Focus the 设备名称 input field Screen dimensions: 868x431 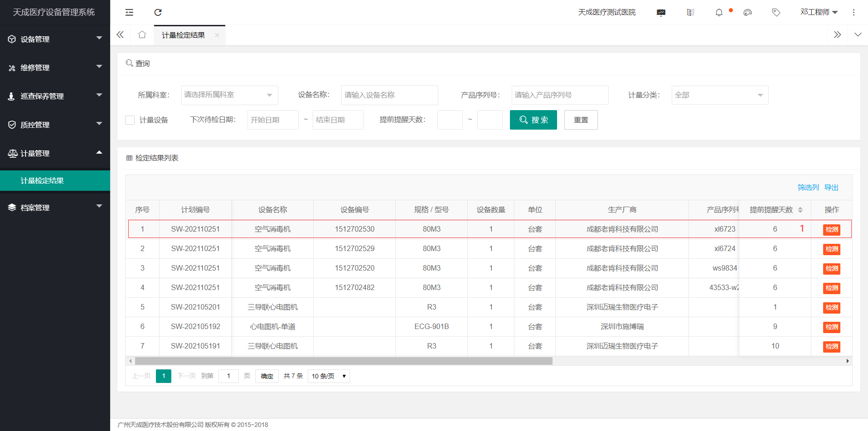pyautogui.click(x=389, y=95)
